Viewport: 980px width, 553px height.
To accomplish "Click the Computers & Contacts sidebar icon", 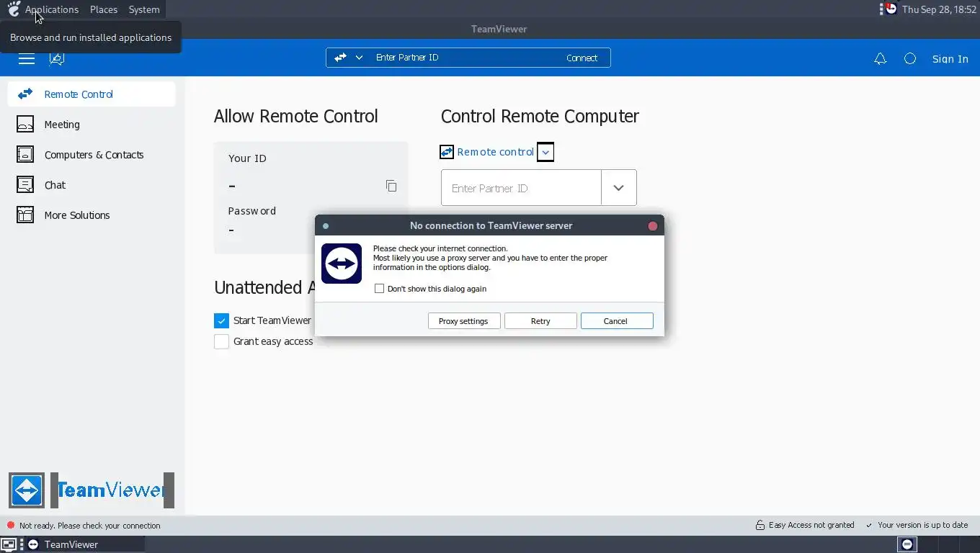I will [25, 155].
